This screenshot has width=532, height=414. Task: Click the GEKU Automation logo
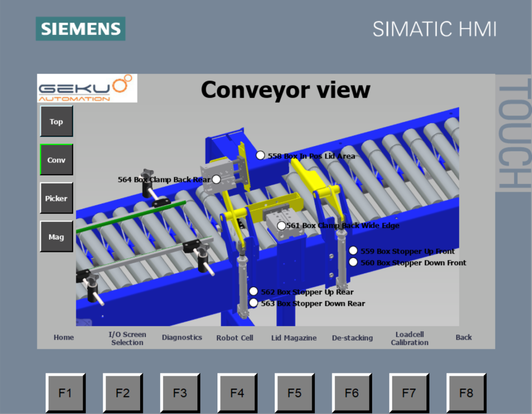tap(87, 88)
